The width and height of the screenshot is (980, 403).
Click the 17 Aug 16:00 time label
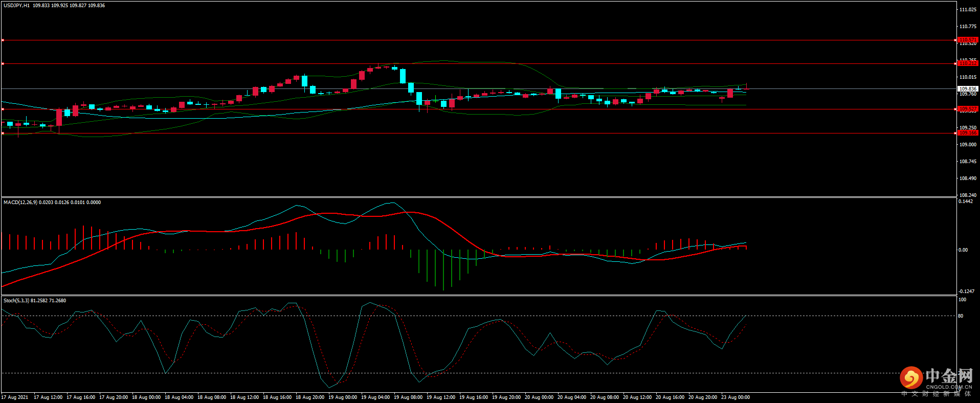click(81, 397)
